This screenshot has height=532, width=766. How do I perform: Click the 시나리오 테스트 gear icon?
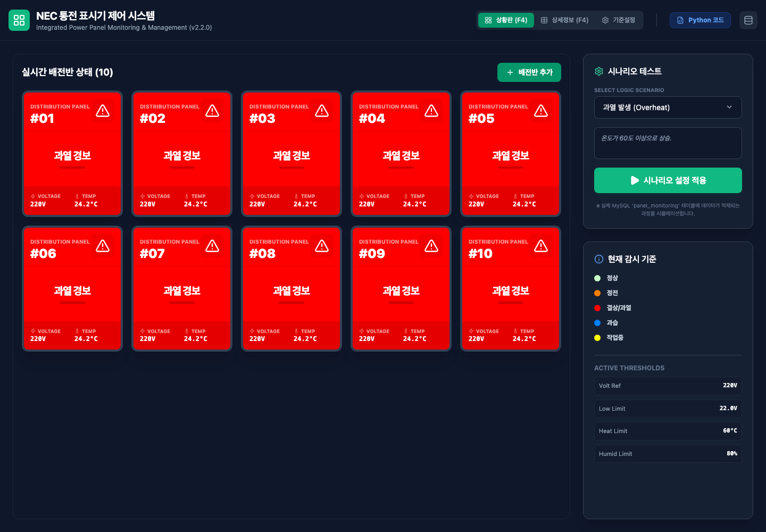[x=599, y=71]
